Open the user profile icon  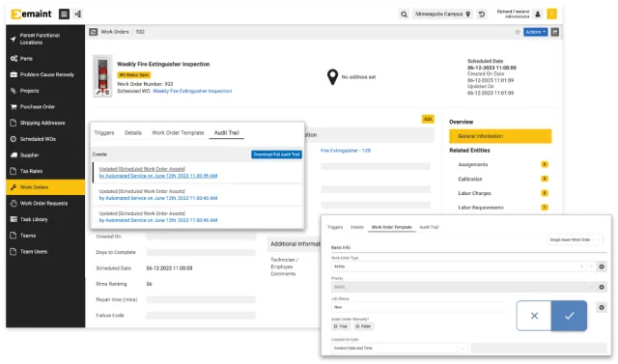538,14
